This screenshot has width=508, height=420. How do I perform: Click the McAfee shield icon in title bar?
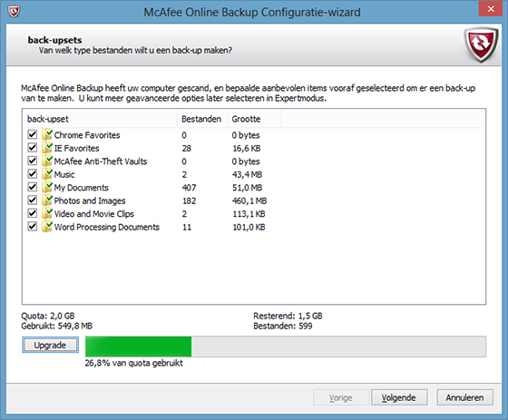point(14,12)
